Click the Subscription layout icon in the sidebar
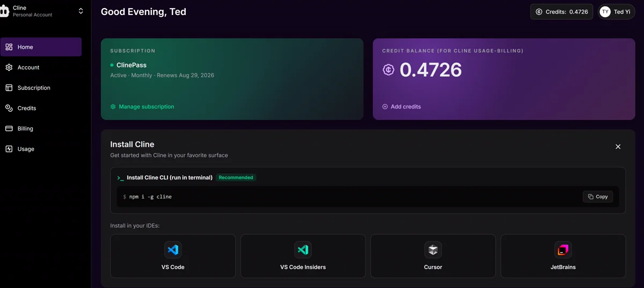Image resolution: width=644 pixels, height=288 pixels. point(9,87)
